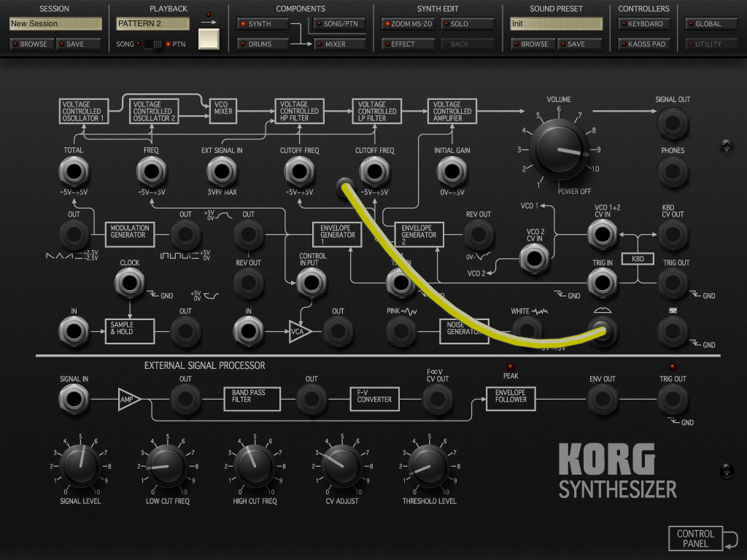747x560 pixels.
Task: Click the Sample & Hold OUT jack
Action: click(185, 332)
